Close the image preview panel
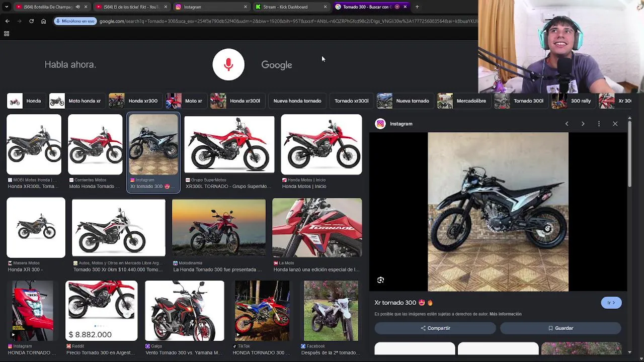 tap(615, 124)
